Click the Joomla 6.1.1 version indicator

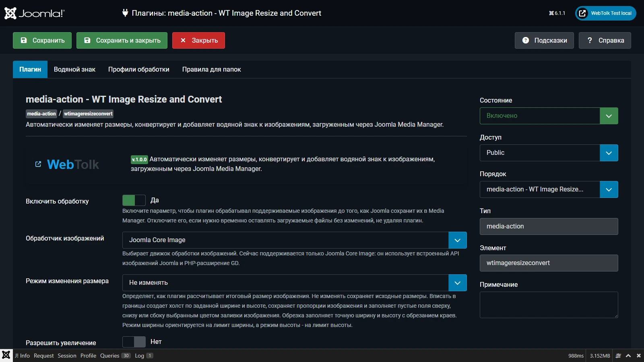pos(557,13)
